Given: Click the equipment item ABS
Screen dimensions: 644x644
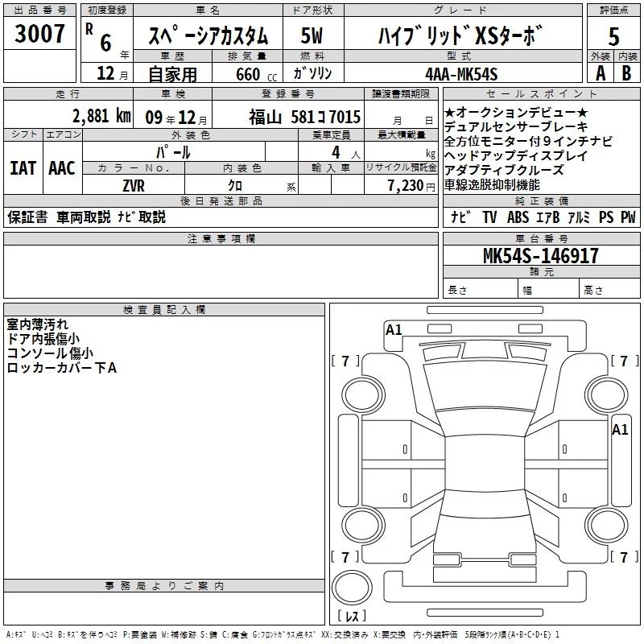Looking at the screenshot, I should tap(518, 217).
